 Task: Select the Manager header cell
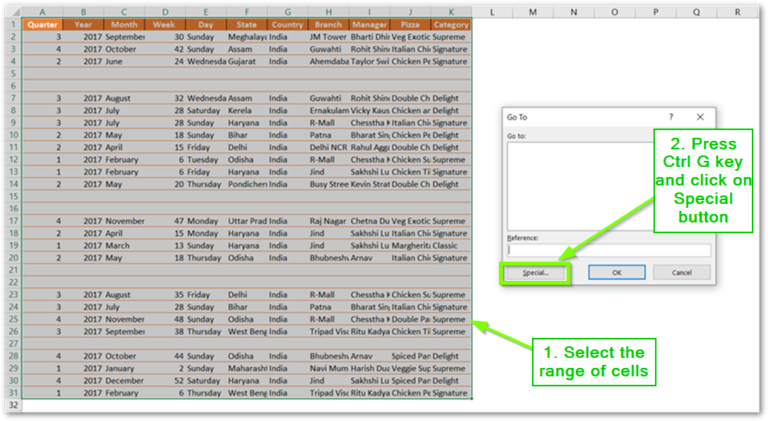point(369,24)
